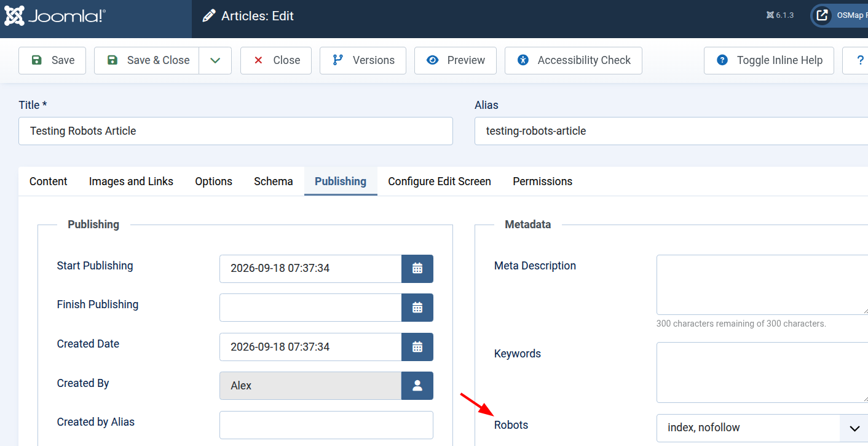Click the Alias input field
This screenshot has height=446, width=868.
(671, 131)
